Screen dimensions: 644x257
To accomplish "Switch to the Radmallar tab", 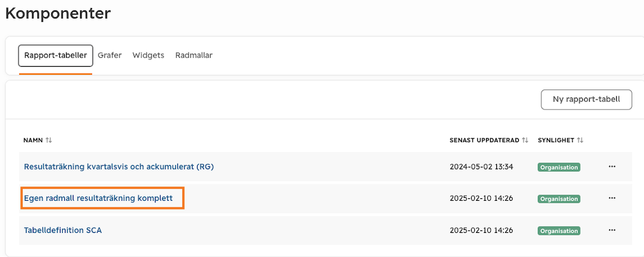I will tap(194, 55).
